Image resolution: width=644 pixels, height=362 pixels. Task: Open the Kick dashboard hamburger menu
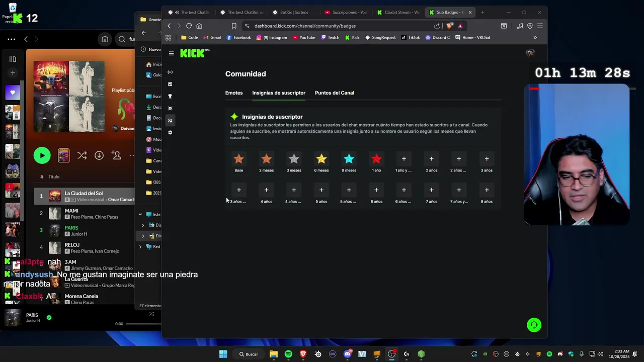point(171,53)
